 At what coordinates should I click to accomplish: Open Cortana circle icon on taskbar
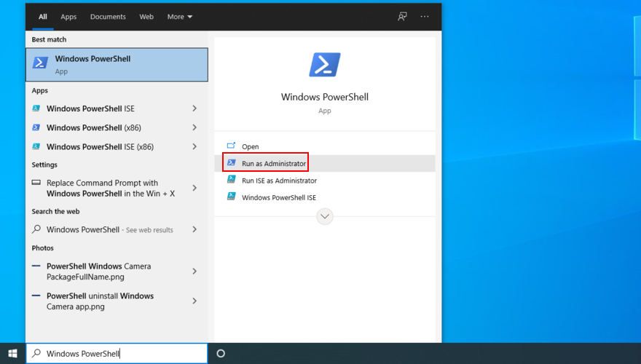221,353
